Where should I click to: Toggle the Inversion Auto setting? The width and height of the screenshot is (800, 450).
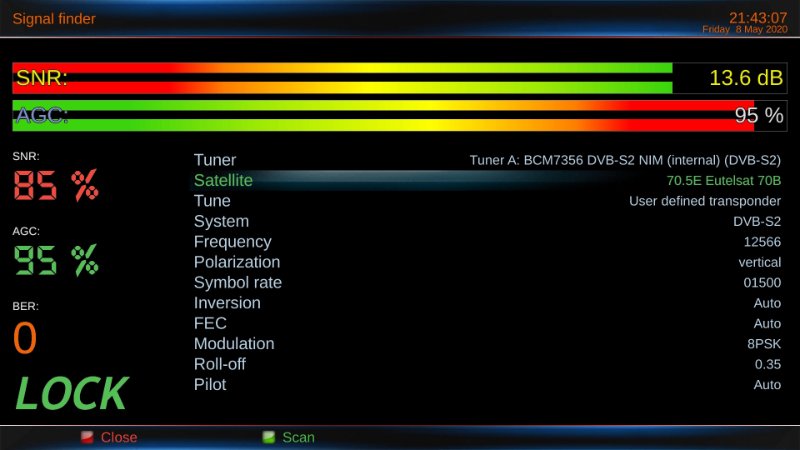pos(487,303)
